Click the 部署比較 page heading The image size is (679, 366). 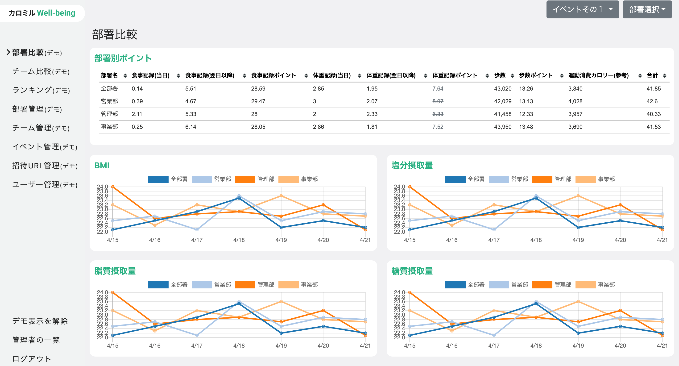pos(115,34)
